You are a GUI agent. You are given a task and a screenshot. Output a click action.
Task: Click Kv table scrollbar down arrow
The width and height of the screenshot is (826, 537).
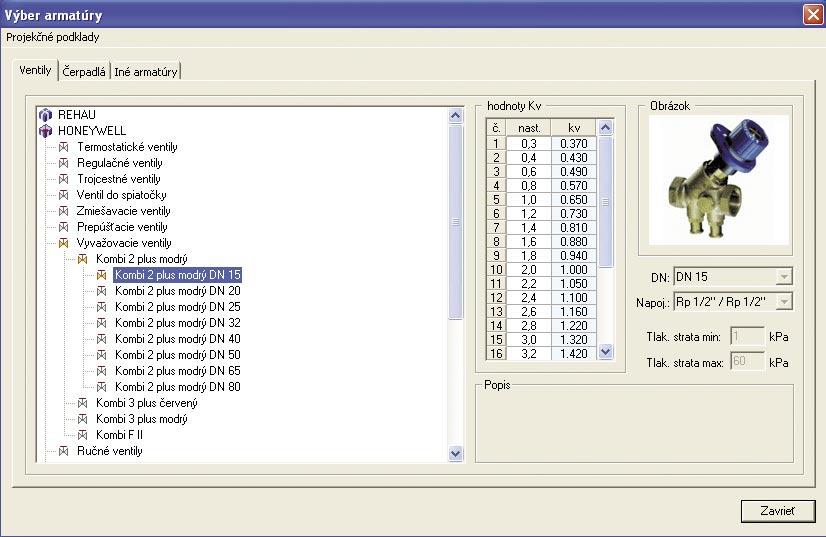[606, 352]
